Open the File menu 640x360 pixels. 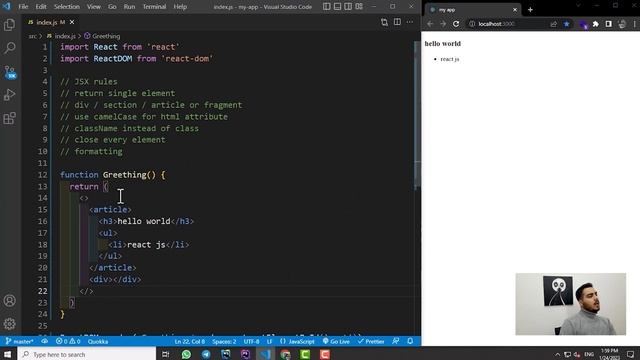click(x=23, y=7)
